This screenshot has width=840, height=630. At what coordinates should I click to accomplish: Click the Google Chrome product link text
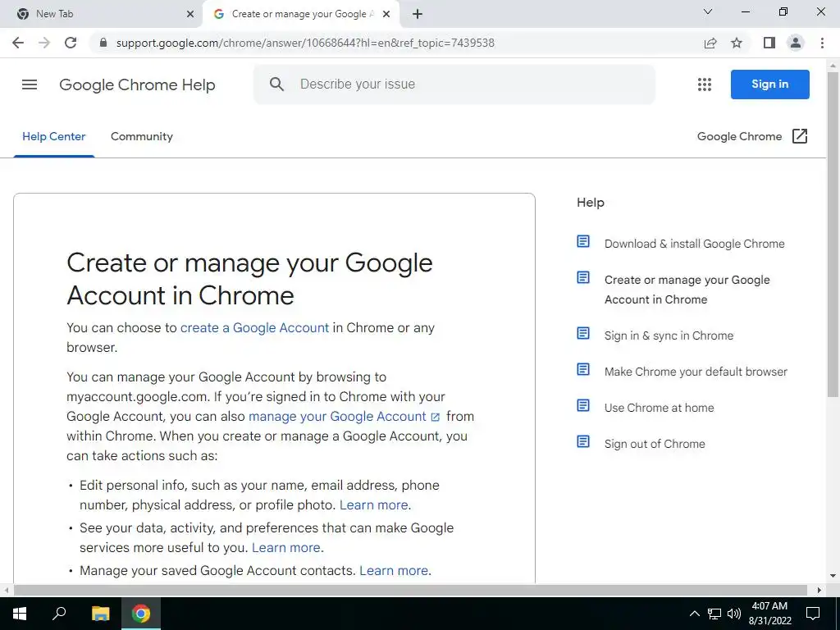coord(739,137)
